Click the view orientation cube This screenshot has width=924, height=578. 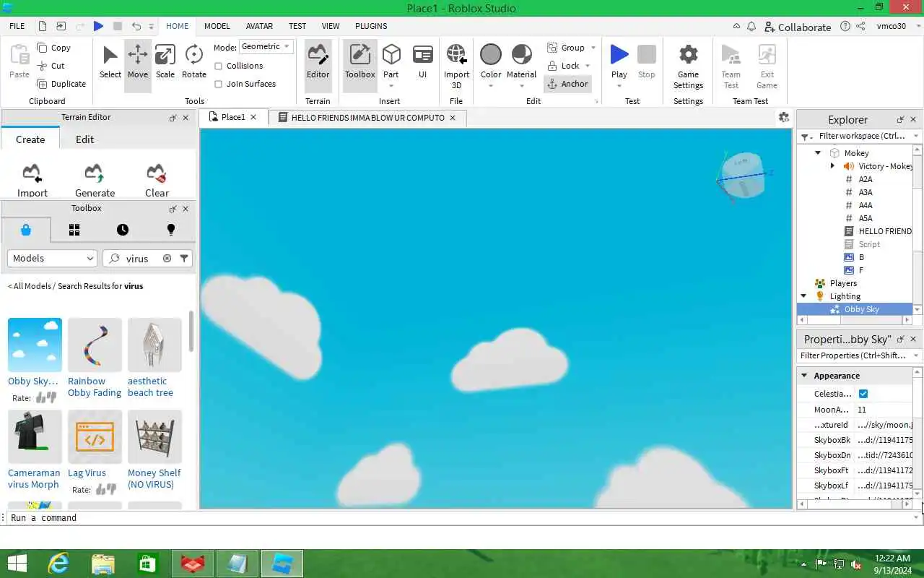point(744,175)
